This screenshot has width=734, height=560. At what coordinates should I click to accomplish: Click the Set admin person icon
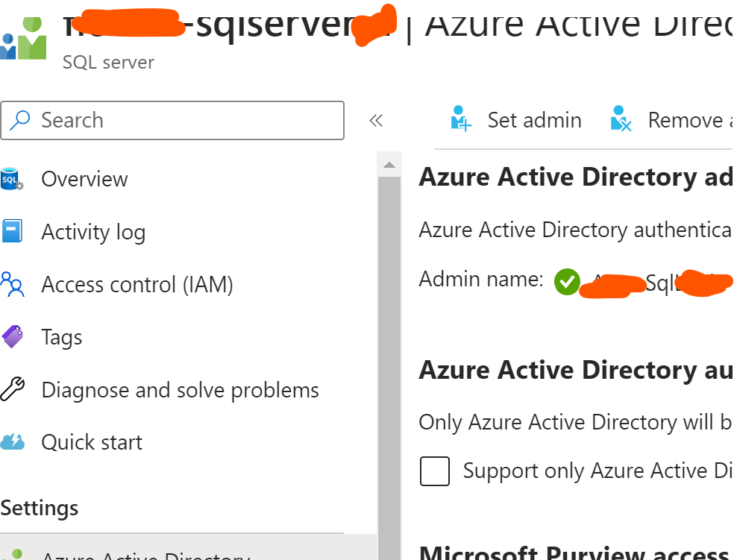(x=462, y=119)
